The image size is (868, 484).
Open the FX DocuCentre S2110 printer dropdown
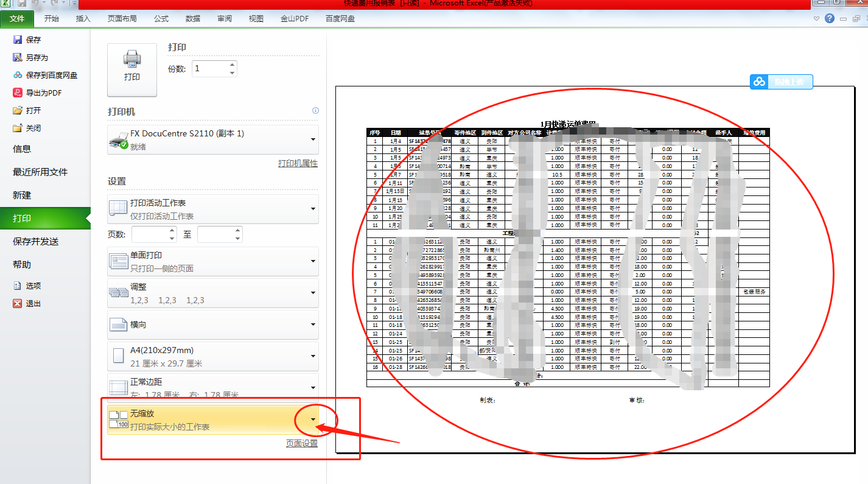(213, 140)
